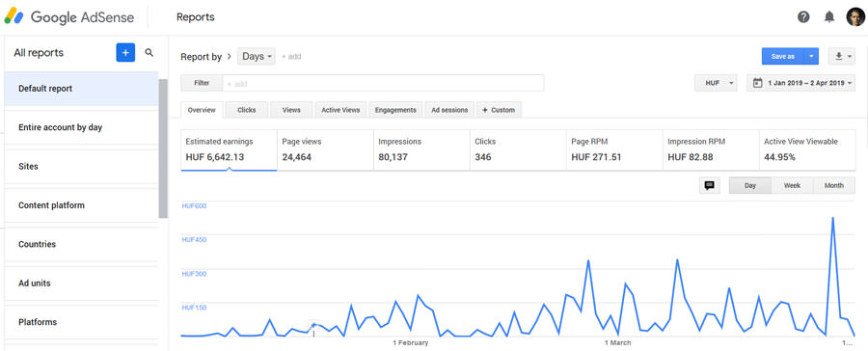The width and height of the screenshot is (868, 351).
Task: Click the 1 March axis label
Action: coord(617,342)
